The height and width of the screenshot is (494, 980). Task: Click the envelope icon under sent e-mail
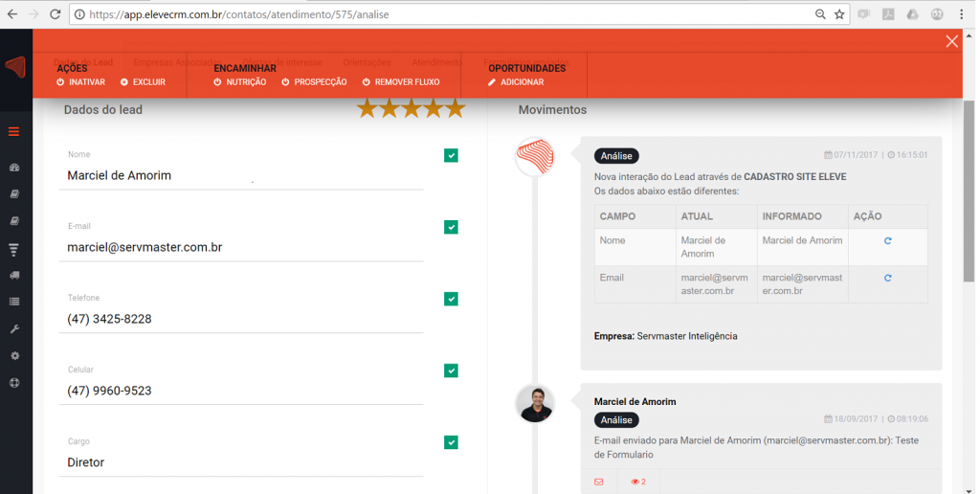(x=599, y=483)
